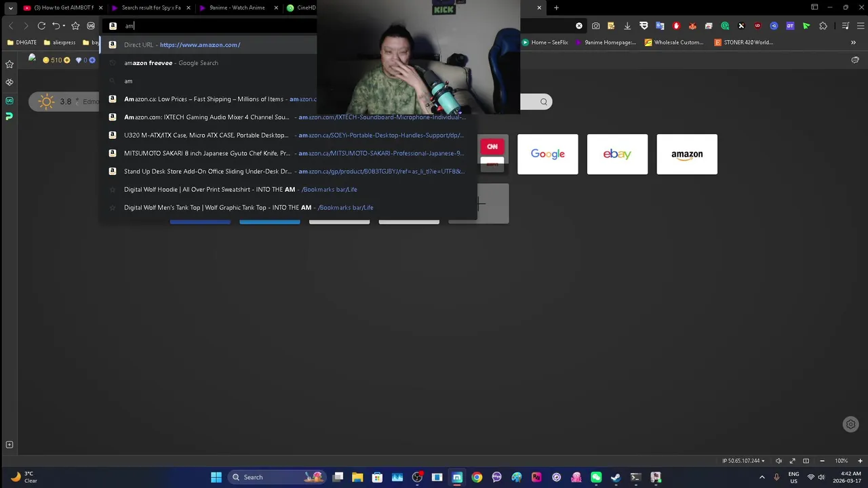This screenshot has width=868, height=488.
Task: Close the 9anime - Watch Anime tab
Action: click(276, 8)
